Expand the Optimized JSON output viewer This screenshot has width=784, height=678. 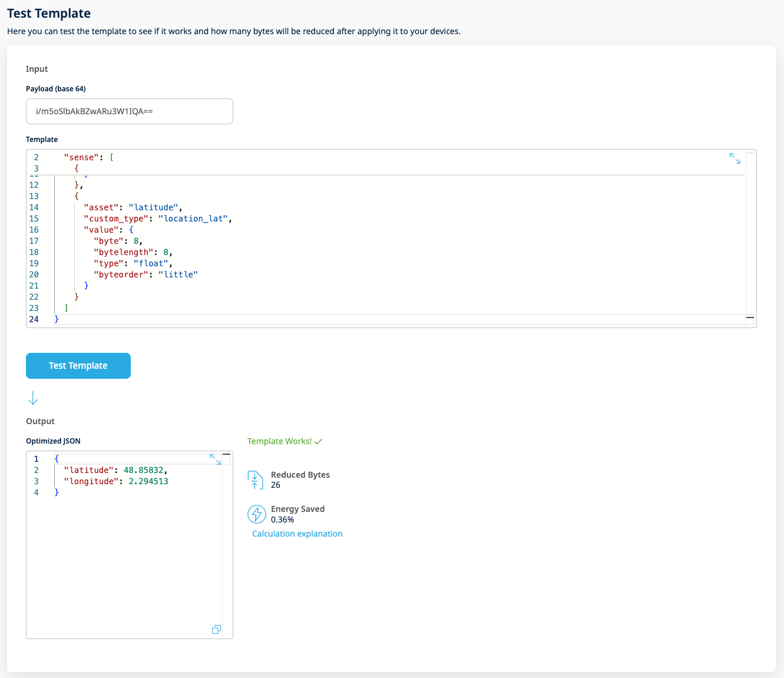pos(216,459)
